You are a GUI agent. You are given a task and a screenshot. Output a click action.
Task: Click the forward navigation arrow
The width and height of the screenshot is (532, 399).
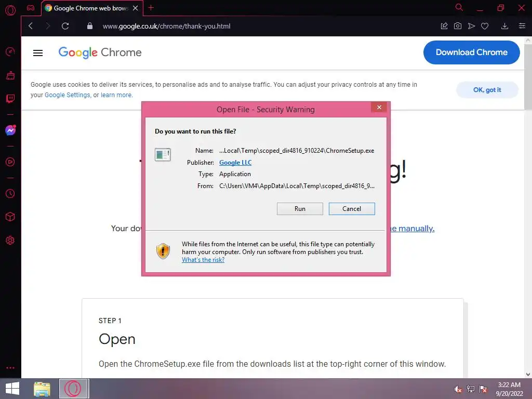tap(48, 26)
